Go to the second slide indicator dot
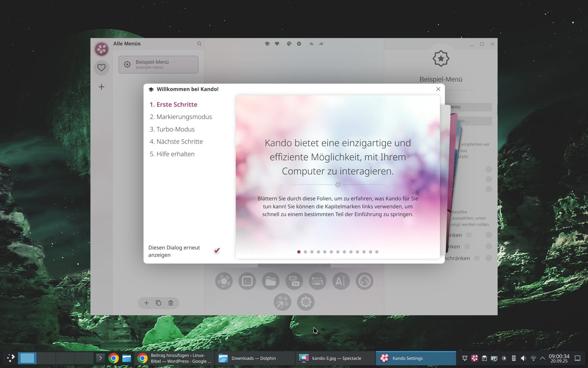The image size is (588, 368). pyautogui.click(x=305, y=252)
